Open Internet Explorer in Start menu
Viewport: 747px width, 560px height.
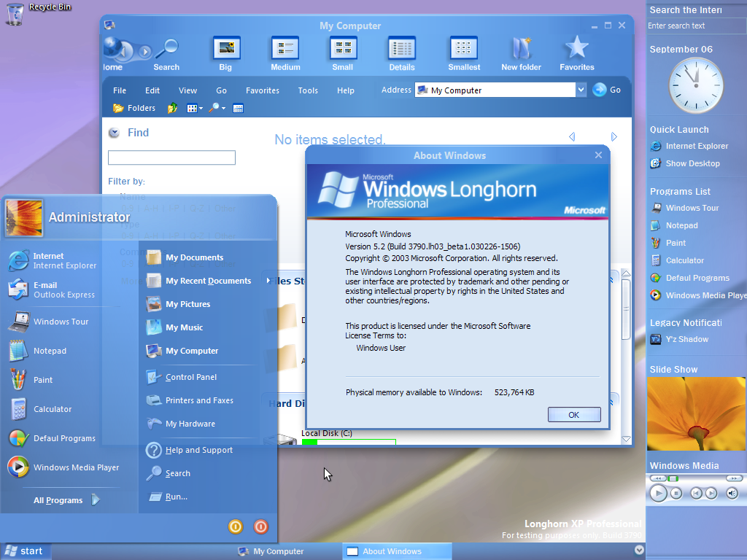(53, 260)
